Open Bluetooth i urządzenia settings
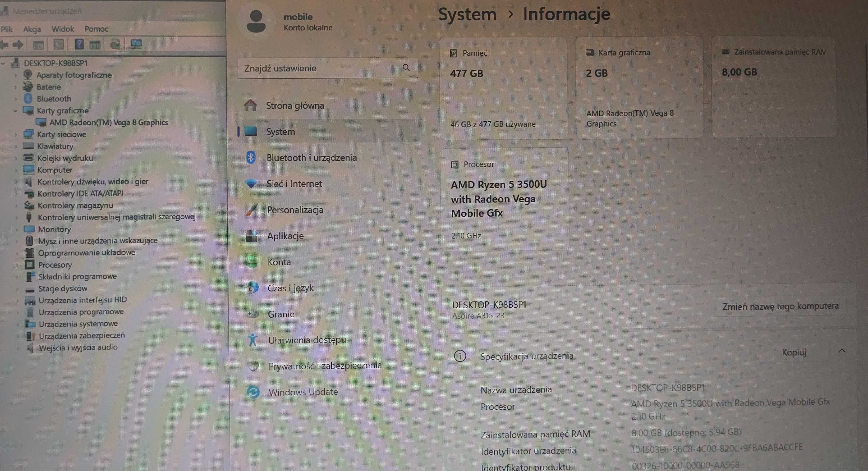This screenshot has width=868, height=471. [329, 157]
